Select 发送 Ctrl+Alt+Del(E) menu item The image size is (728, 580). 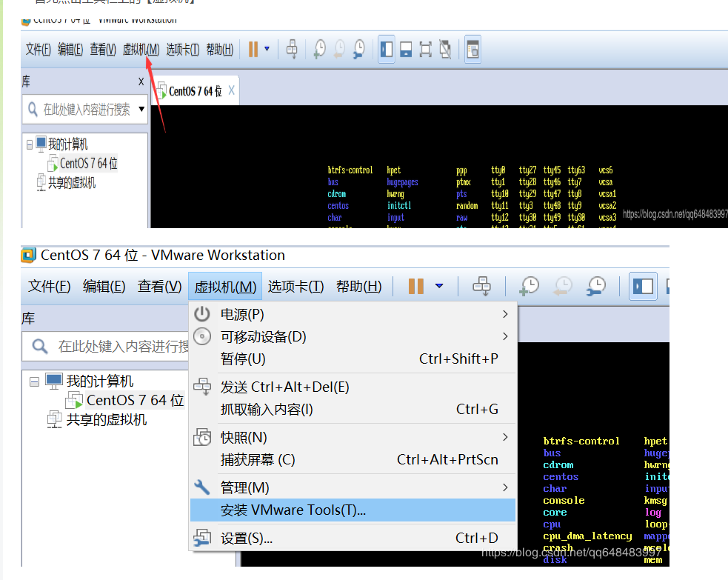click(353, 387)
